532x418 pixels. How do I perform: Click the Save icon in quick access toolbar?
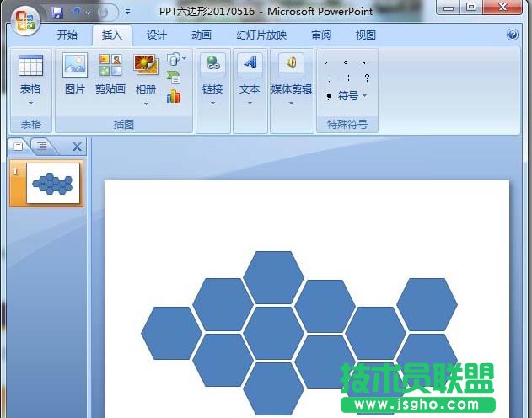(57, 13)
